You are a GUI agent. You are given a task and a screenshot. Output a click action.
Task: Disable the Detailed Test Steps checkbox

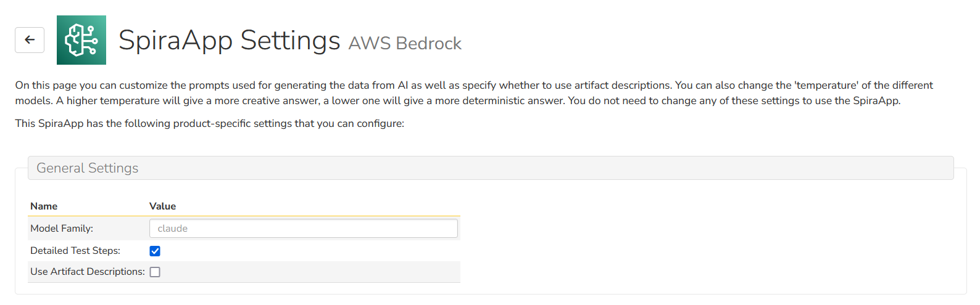click(155, 251)
